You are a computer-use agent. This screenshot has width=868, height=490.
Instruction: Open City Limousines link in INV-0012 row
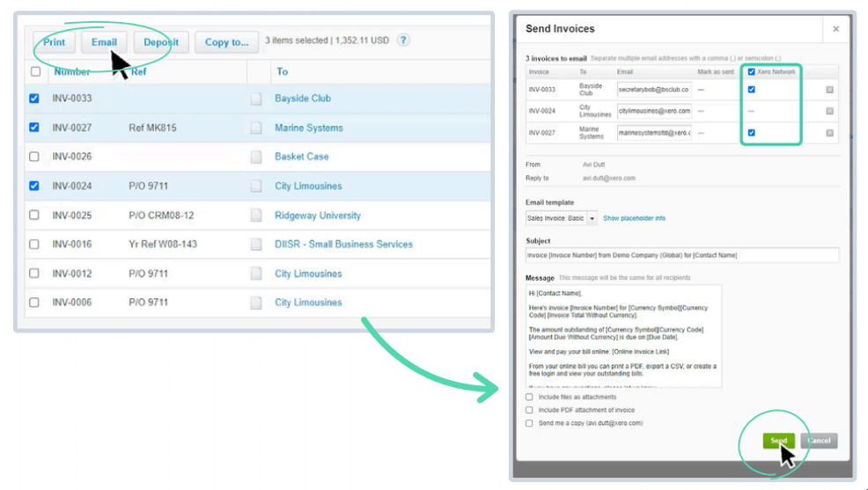[308, 274]
